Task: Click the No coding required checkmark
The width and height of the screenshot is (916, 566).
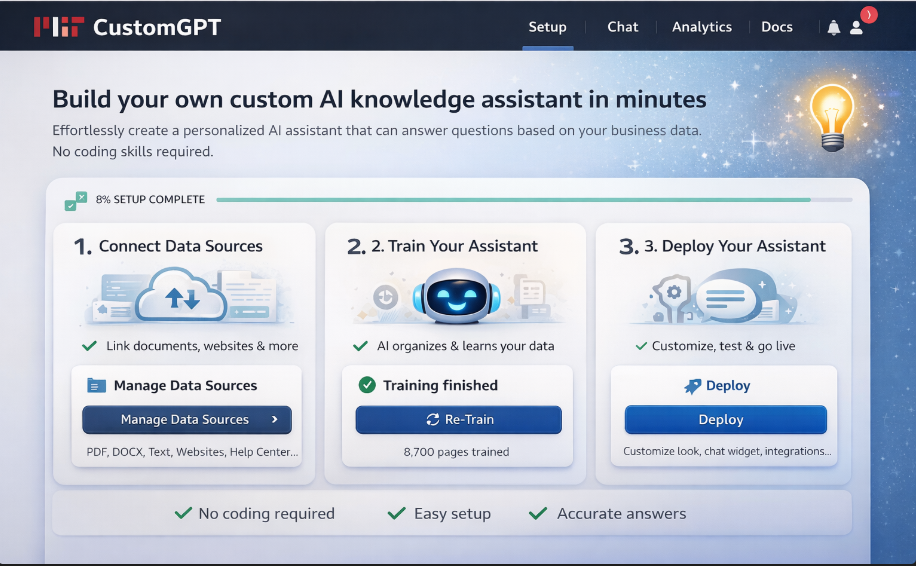Action: 183,513
